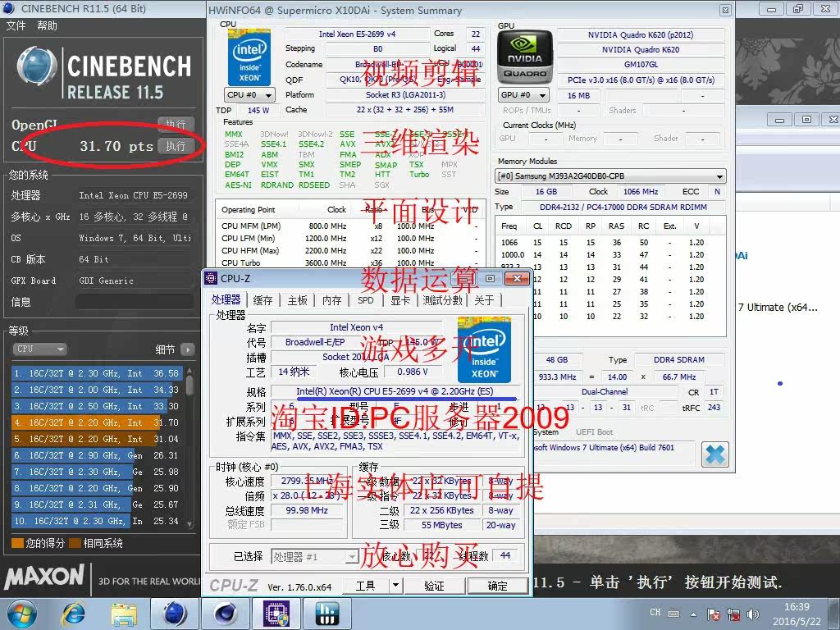The height and width of the screenshot is (630, 840).
Task: Select ranking row 10 scoring 25.34
Action: (97, 521)
